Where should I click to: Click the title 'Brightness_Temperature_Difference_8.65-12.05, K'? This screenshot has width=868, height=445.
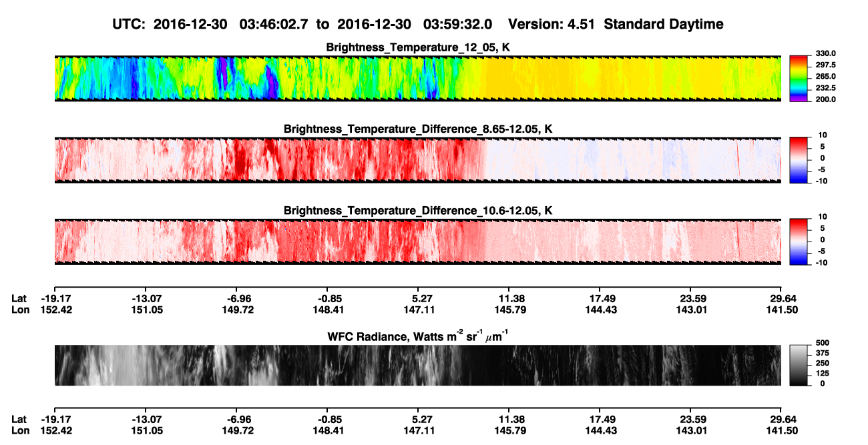click(418, 129)
